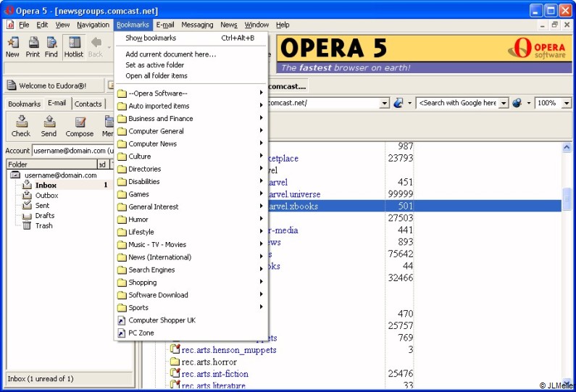Click the Find toolbar icon
The width and height of the screenshot is (576, 392).
click(x=51, y=46)
